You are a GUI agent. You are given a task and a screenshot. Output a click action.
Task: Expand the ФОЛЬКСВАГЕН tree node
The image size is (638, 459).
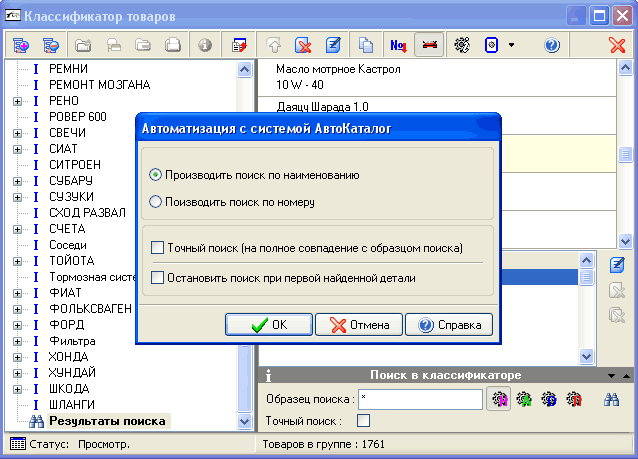point(17,309)
